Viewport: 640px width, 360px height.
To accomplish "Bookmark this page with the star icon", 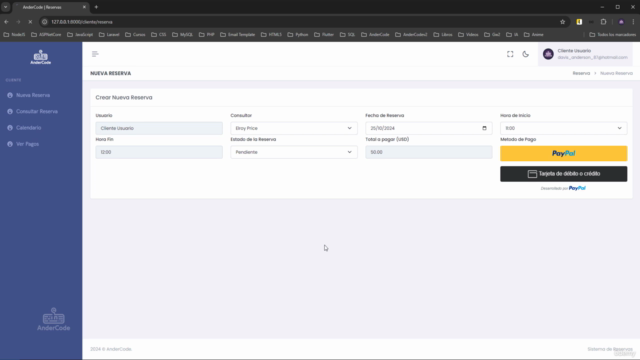I will click(562, 22).
